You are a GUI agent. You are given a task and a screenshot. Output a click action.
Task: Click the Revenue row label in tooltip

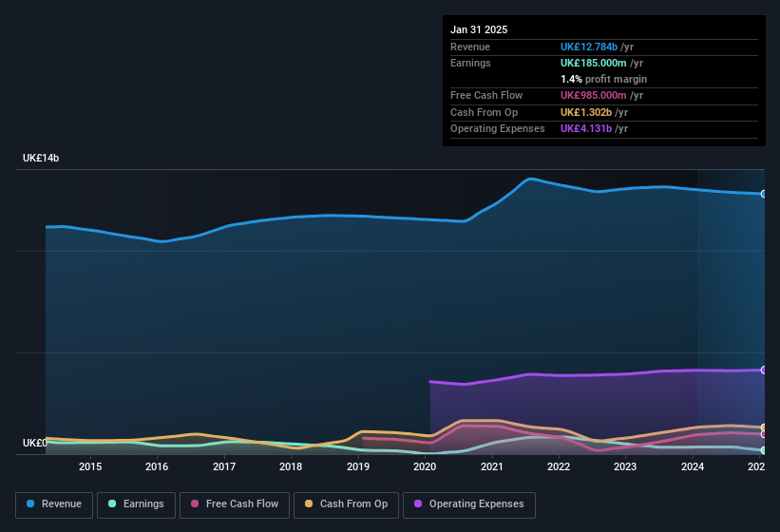(470, 47)
